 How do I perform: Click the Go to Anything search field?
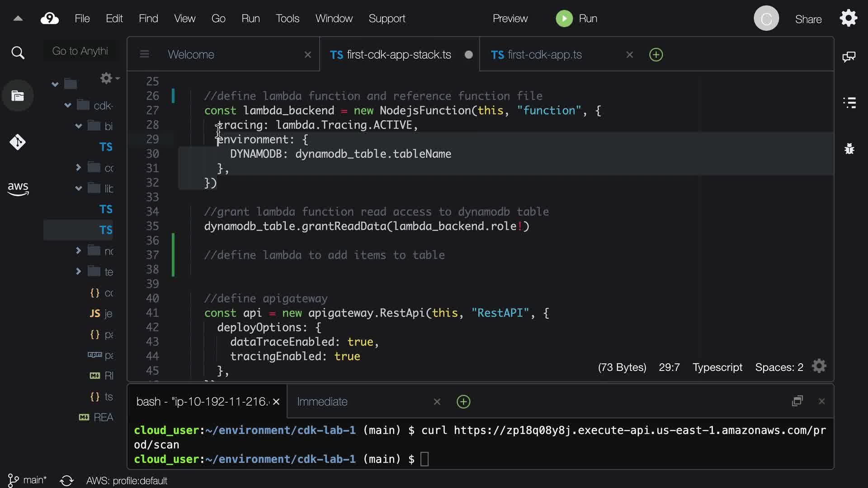[80, 51]
